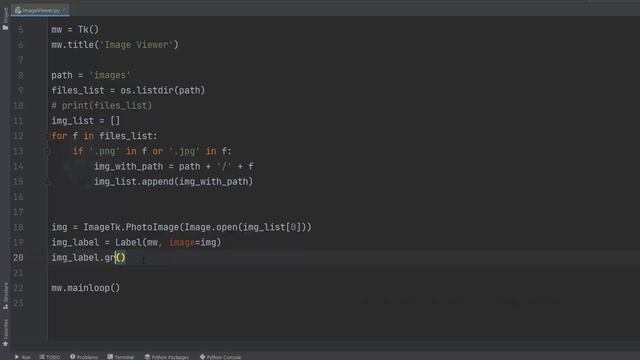Click gutter line number 12
The image size is (640, 360).
pos(18,136)
